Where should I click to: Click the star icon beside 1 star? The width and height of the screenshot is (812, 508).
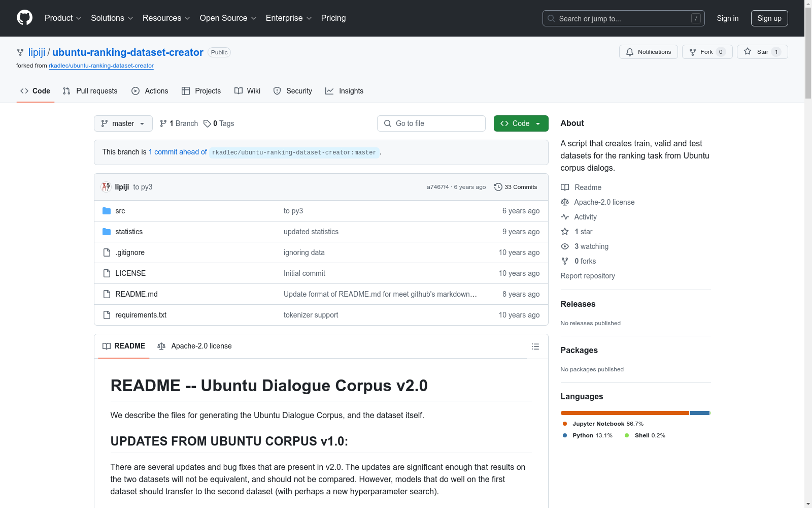tap(565, 232)
